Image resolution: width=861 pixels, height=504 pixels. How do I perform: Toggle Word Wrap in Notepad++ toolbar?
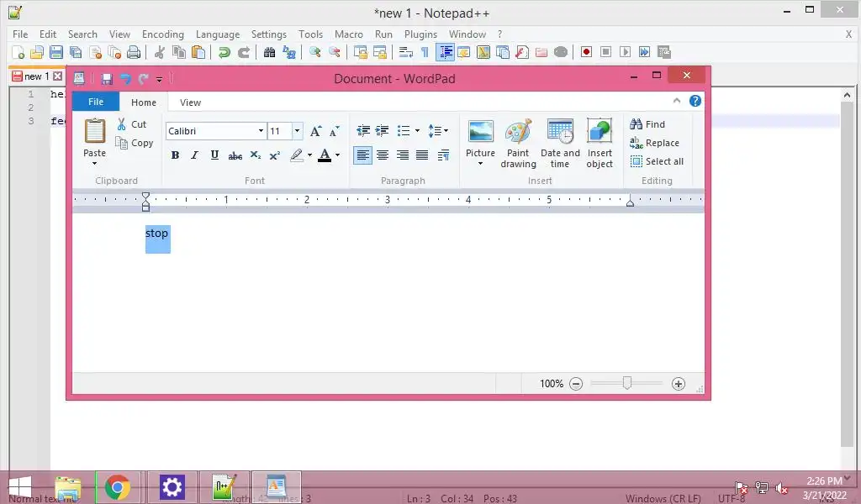pyautogui.click(x=406, y=52)
